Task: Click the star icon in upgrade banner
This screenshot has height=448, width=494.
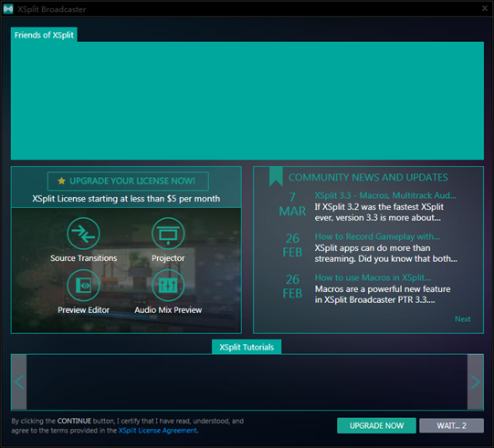Action: (x=61, y=181)
